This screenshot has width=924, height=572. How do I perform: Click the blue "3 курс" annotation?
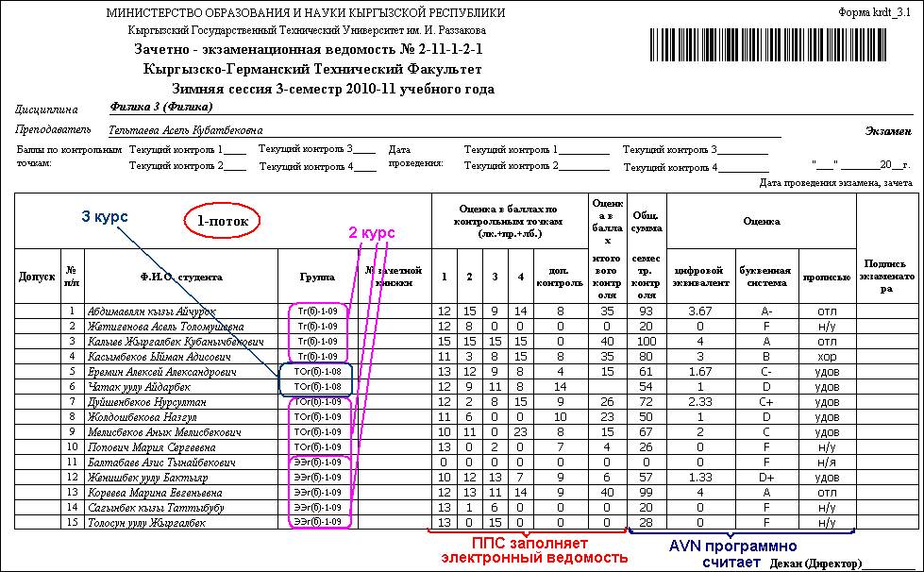point(104,217)
